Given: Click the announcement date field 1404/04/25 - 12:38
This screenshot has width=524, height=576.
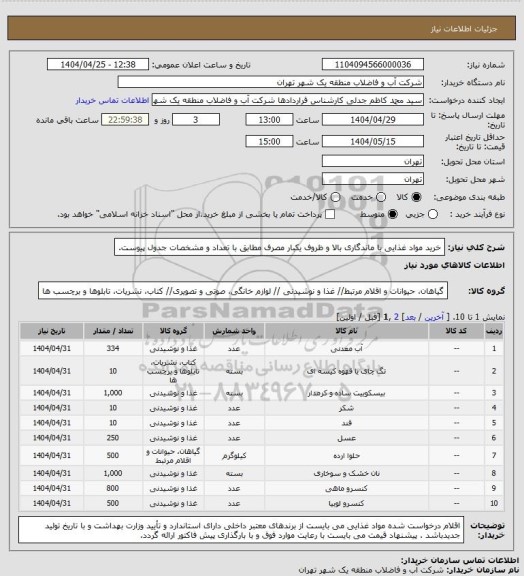Looking at the screenshot, I should pos(98,64).
